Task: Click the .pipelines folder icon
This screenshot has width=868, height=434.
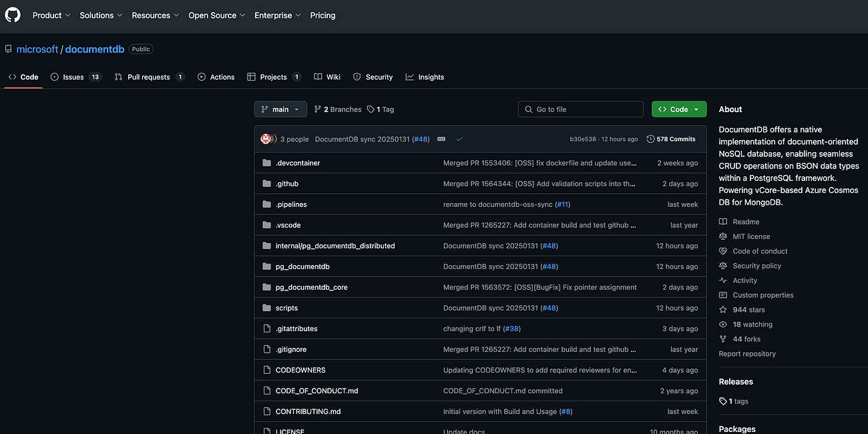Action: 267,204
